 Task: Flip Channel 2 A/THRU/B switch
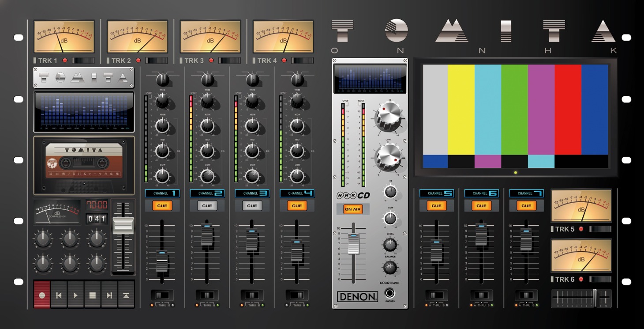click(x=207, y=295)
